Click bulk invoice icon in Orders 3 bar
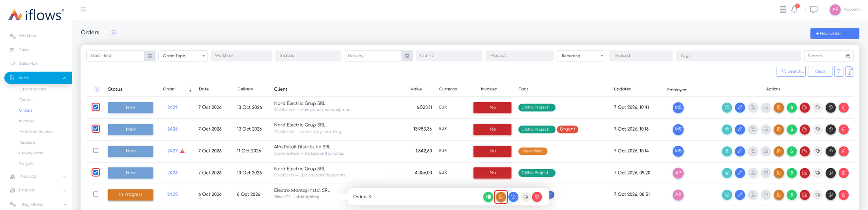This screenshot has height=210, width=868. click(501, 197)
